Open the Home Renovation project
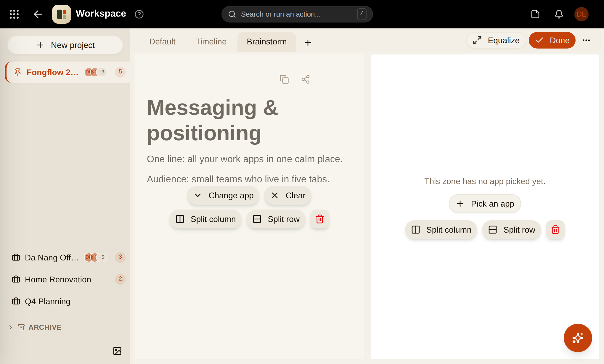 click(x=68, y=279)
